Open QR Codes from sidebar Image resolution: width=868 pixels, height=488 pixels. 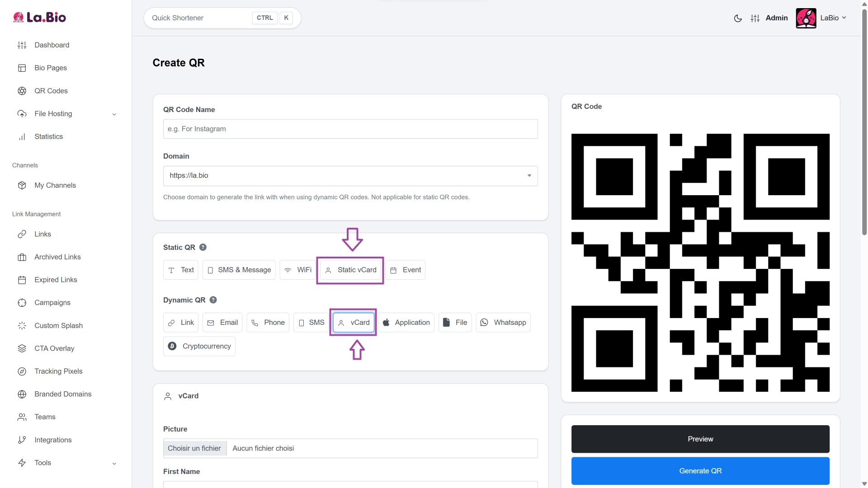51,91
